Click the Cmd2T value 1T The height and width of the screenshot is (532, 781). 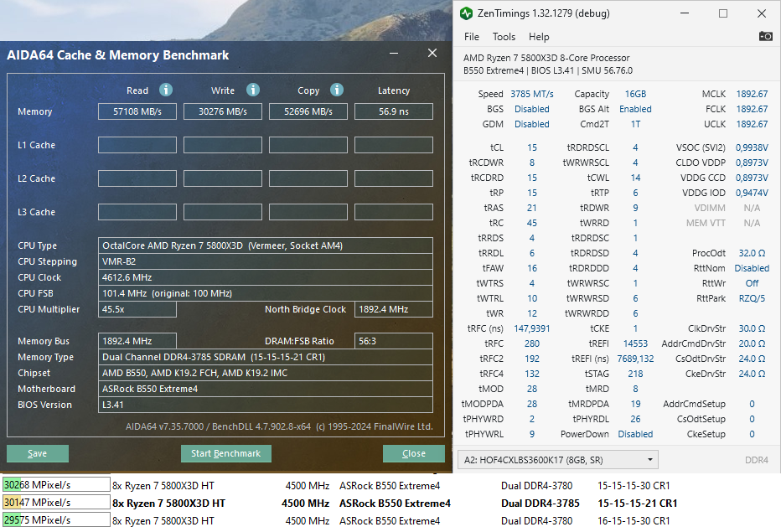click(635, 124)
